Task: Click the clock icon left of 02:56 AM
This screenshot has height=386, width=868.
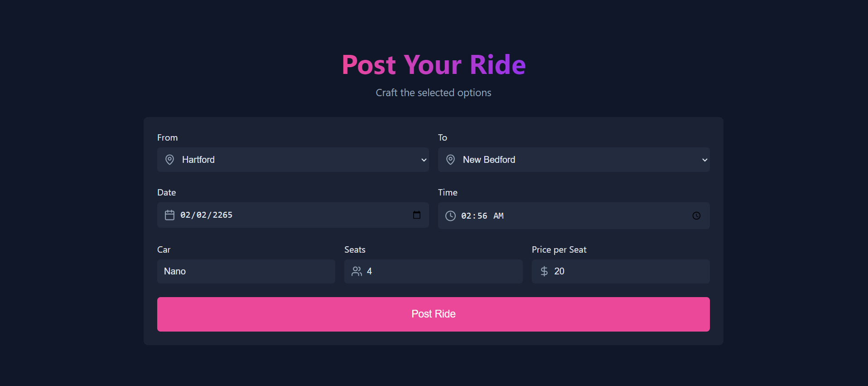Action: coord(450,216)
